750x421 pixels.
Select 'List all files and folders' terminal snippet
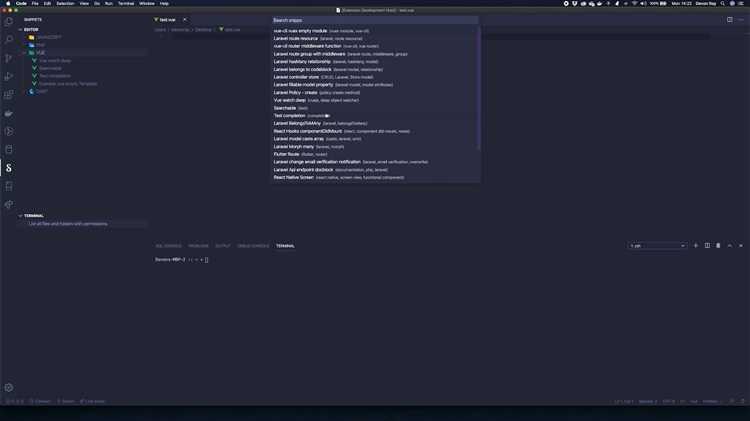click(68, 224)
